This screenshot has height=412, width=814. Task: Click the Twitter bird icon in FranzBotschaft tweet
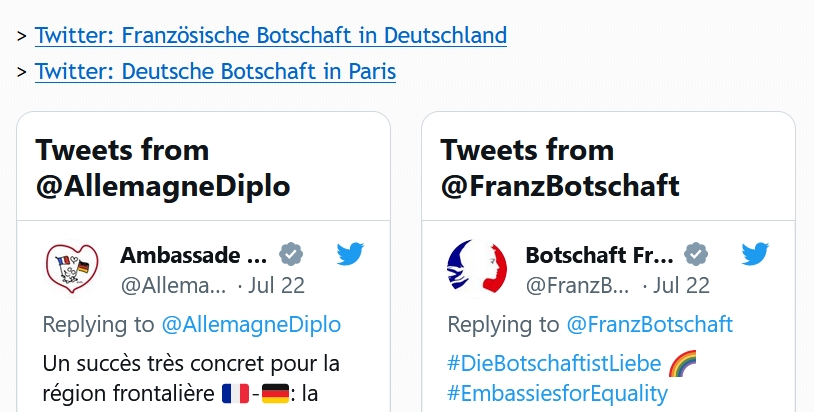(755, 254)
